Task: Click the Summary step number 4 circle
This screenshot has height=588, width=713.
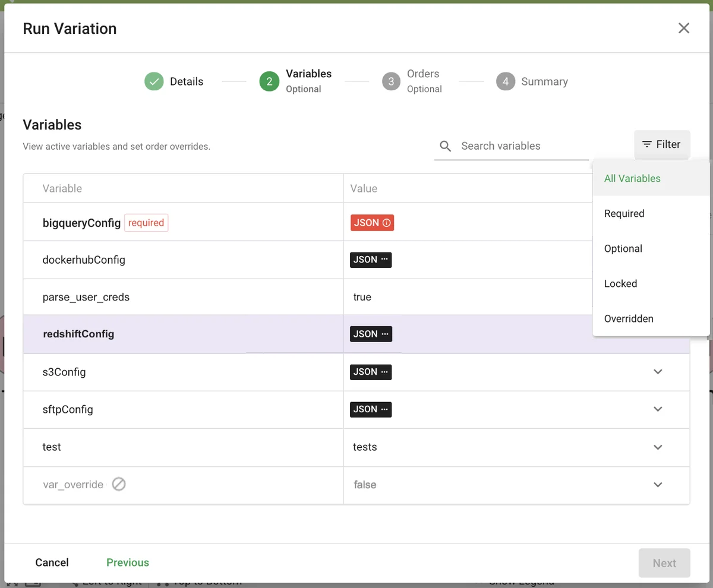Action: (x=505, y=81)
